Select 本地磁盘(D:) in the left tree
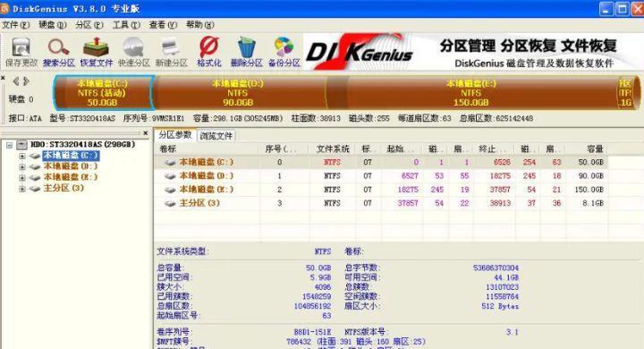This screenshot has height=349, width=644. 71,166
